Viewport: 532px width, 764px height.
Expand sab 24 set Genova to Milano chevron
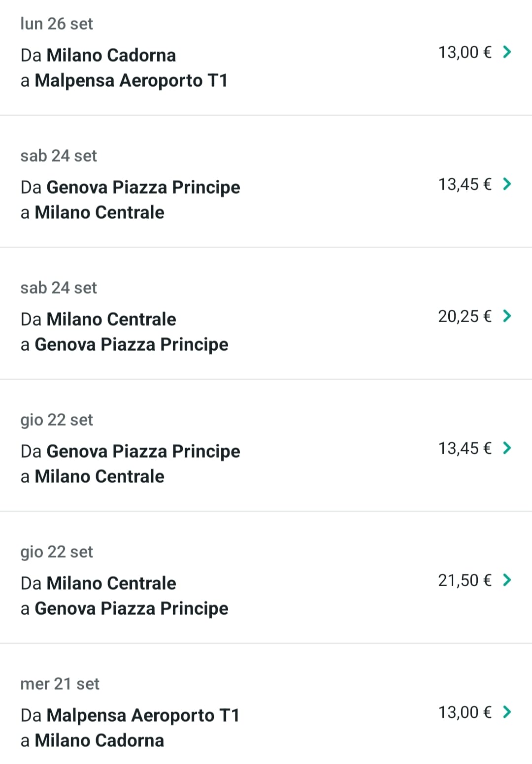pos(507,184)
